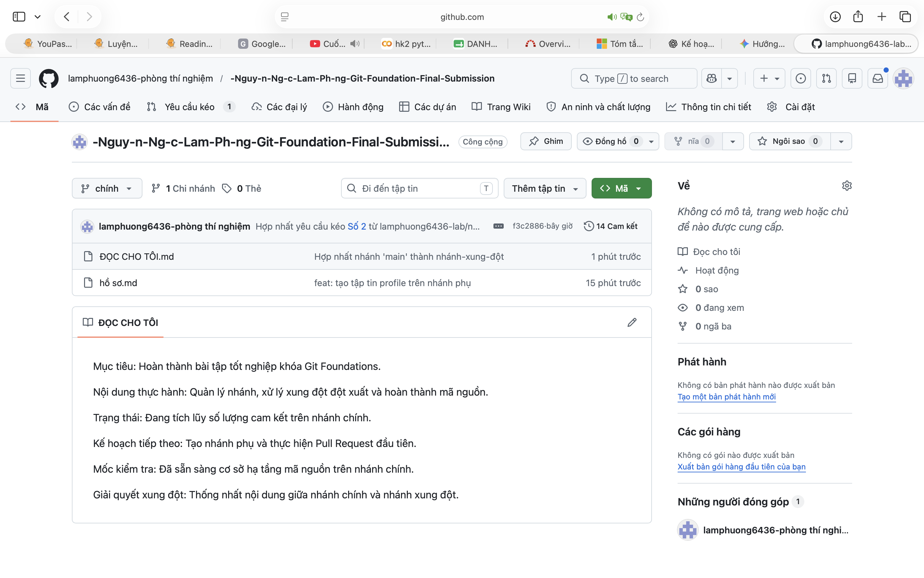The image size is (924, 578).
Task: Open the pull requests icon in header
Action: (826, 78)
